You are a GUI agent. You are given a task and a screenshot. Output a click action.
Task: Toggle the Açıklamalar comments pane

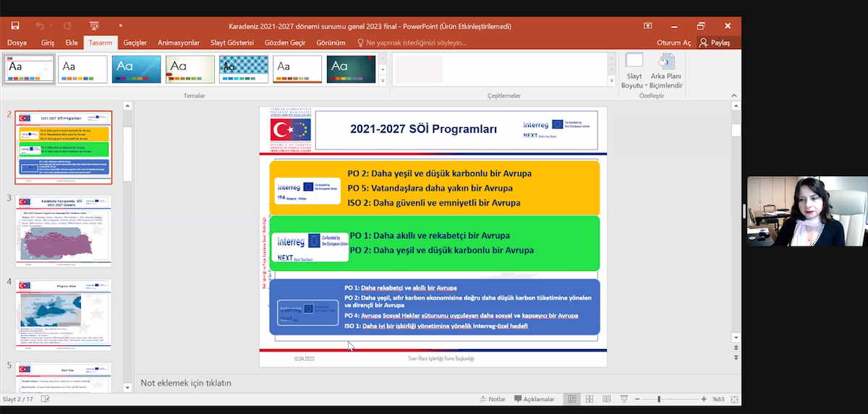tap(534, 399)
